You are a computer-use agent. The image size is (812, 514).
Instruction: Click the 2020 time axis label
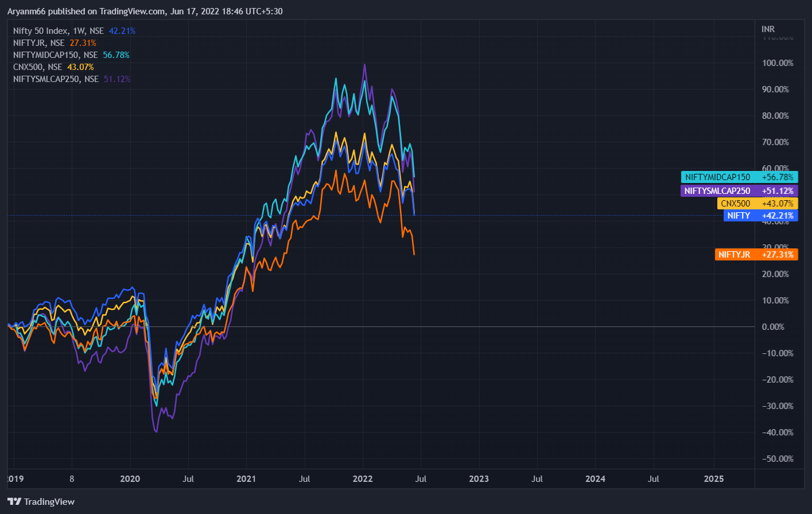pyautogui.click(x=130, y=478)
